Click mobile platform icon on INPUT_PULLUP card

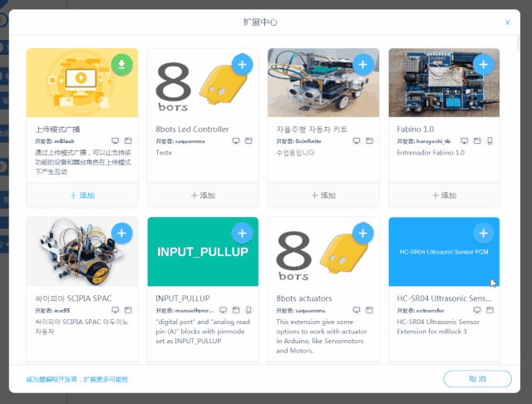tap(249, 310)
